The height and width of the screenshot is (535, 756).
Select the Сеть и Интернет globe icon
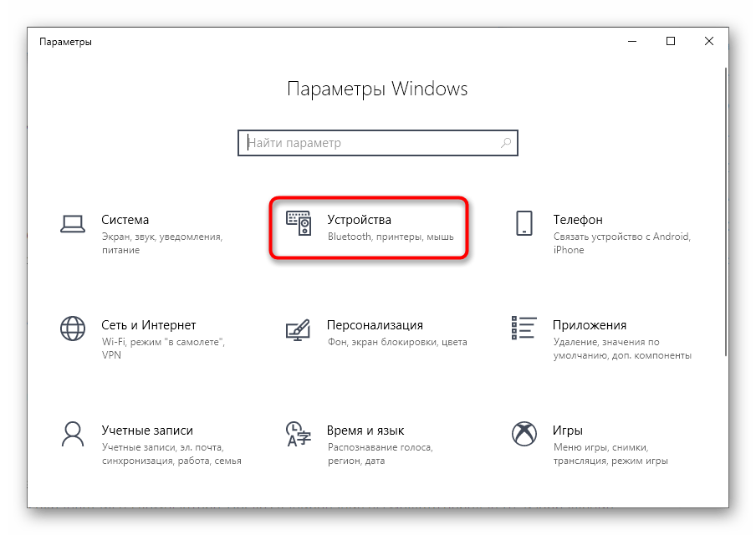point(73,329)
